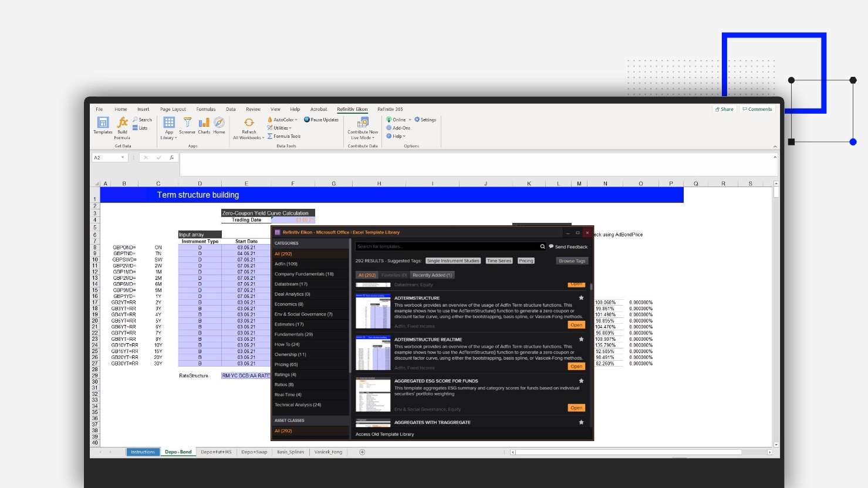Open the Help dropdown in Options

coord(396,136)
